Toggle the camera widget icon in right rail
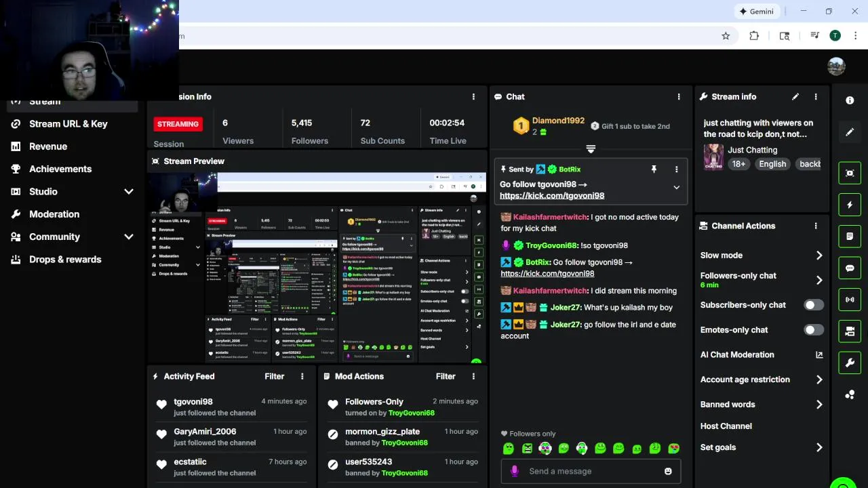Viewport: 868px width, 488px height. click(850, 331)
